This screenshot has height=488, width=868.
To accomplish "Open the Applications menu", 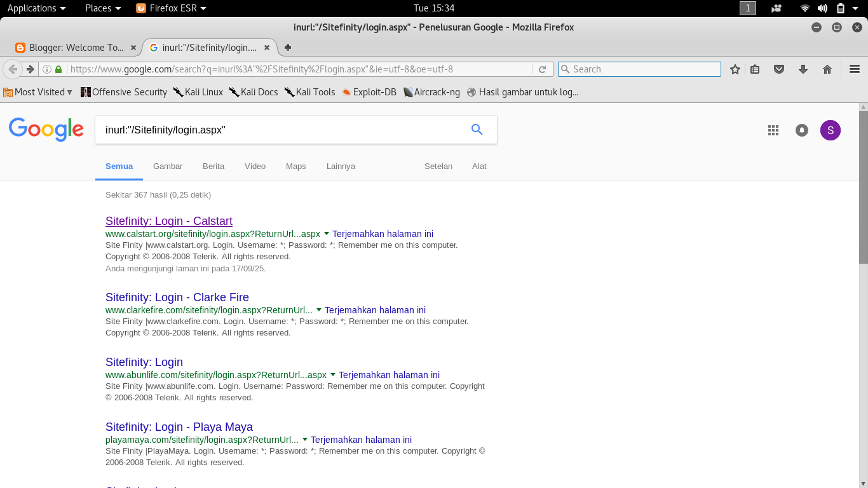I will [x=36, y=8].
